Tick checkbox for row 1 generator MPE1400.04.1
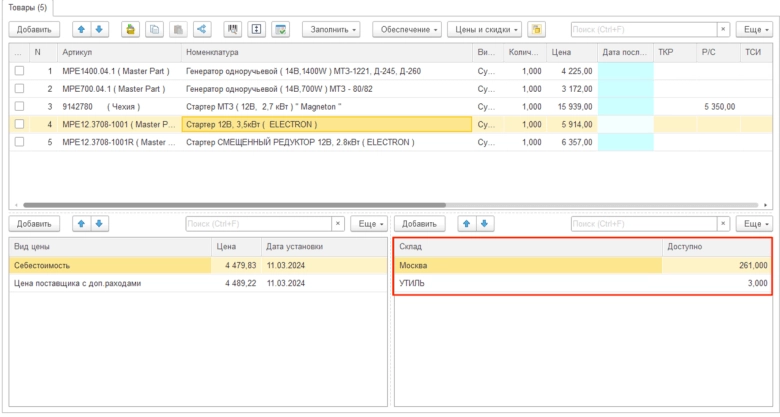The image size is (780, 417). [x=19, y=71]
